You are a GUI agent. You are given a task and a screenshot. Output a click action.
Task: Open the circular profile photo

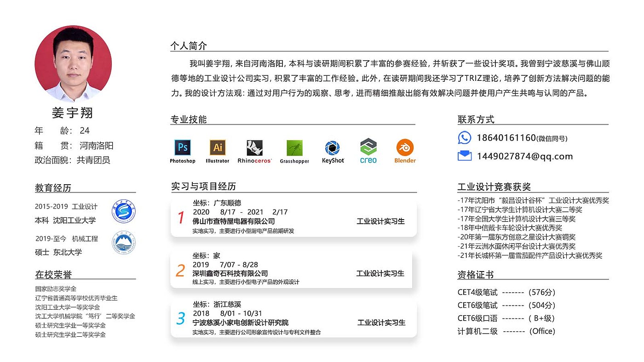click(73, 64)
